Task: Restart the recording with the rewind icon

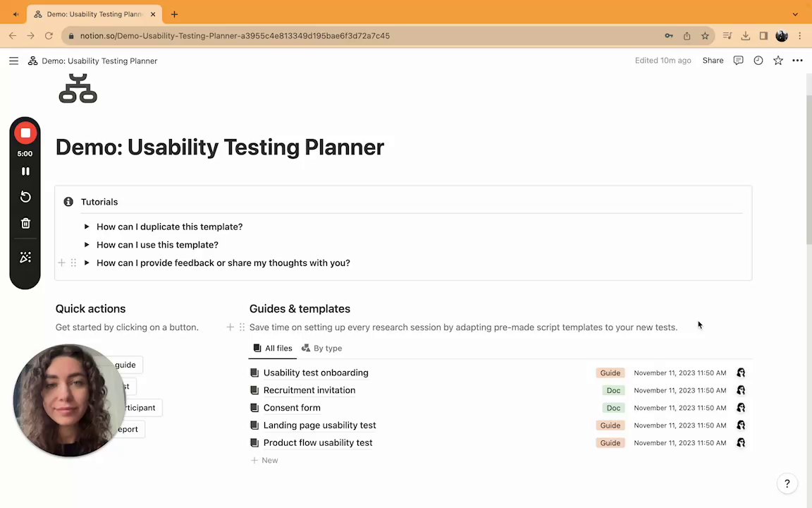Action: [25, 197]
